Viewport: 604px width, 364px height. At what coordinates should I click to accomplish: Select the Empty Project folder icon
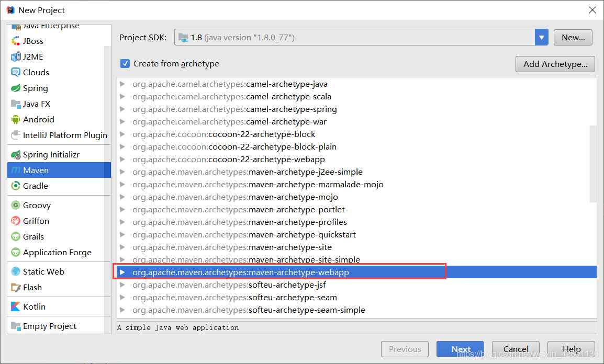(x=16, y=326)
